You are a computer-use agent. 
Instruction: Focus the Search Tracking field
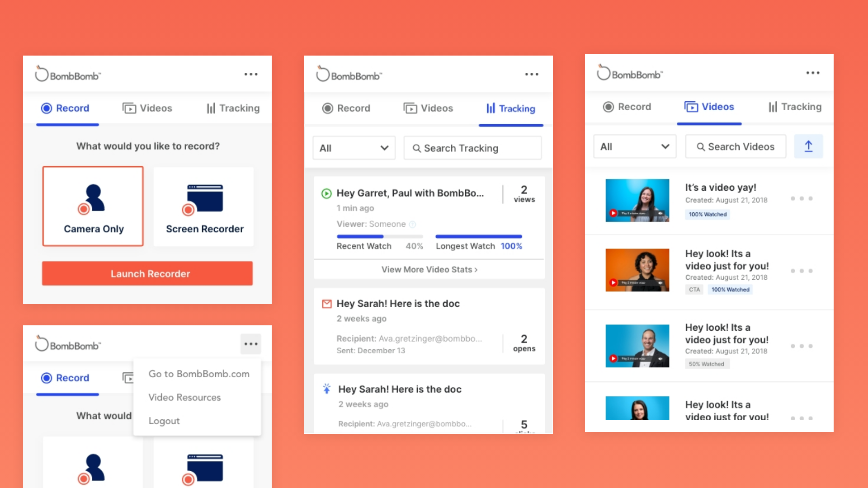(472, 148)
